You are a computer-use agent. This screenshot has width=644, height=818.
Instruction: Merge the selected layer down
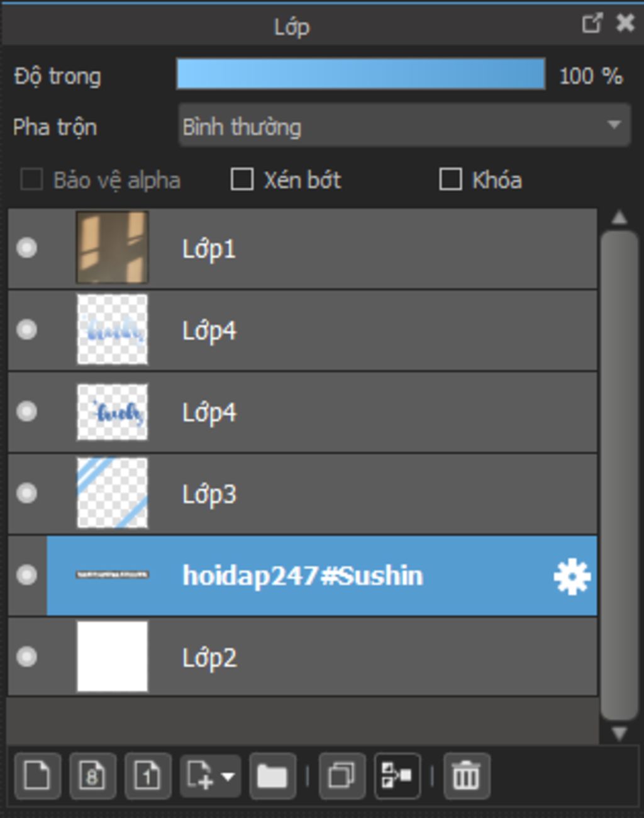coord(397,775)
